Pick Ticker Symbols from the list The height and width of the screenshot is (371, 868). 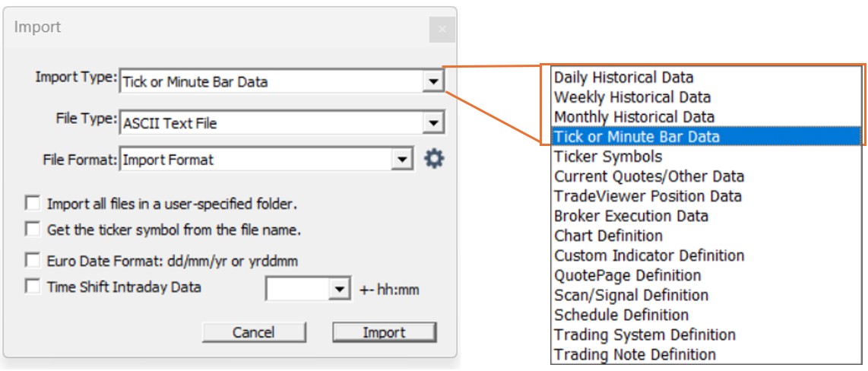[608, 157]
